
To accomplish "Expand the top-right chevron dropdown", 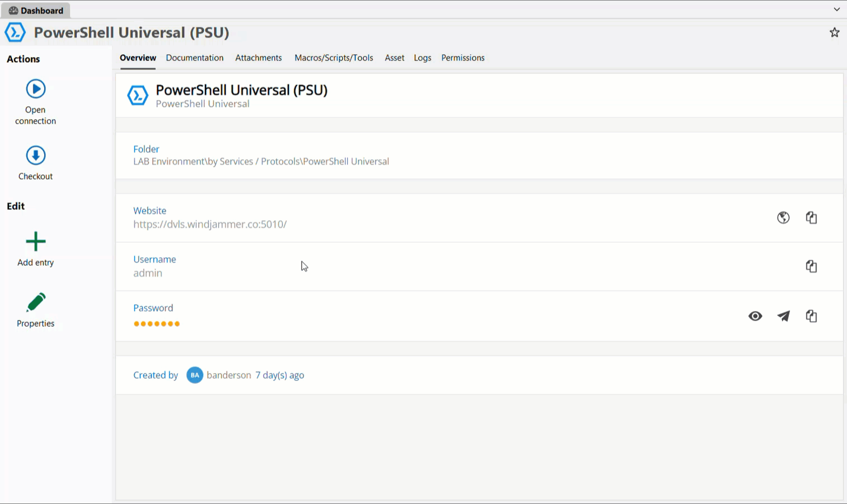I will click(836, 8).
